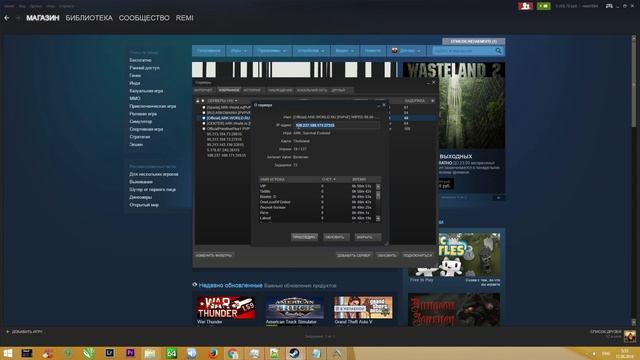Click Обновить in the server info dialog

pyautogui.click(x=336, y=237)
